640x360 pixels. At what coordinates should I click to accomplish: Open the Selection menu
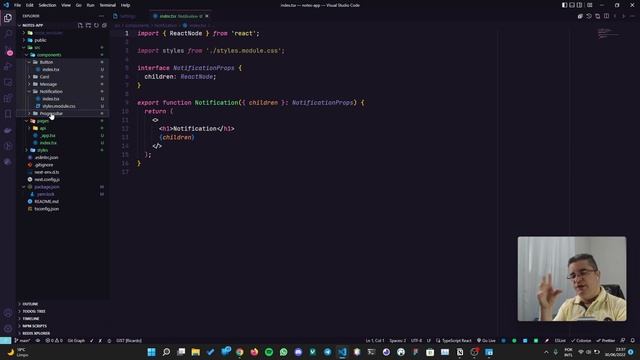point(47,5)
